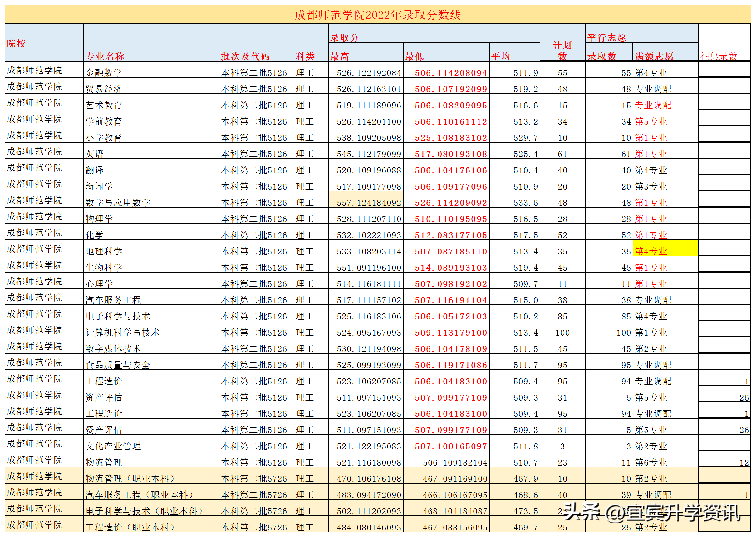Click the 科类 column header
756x537 pixels.
pos(306,56)
